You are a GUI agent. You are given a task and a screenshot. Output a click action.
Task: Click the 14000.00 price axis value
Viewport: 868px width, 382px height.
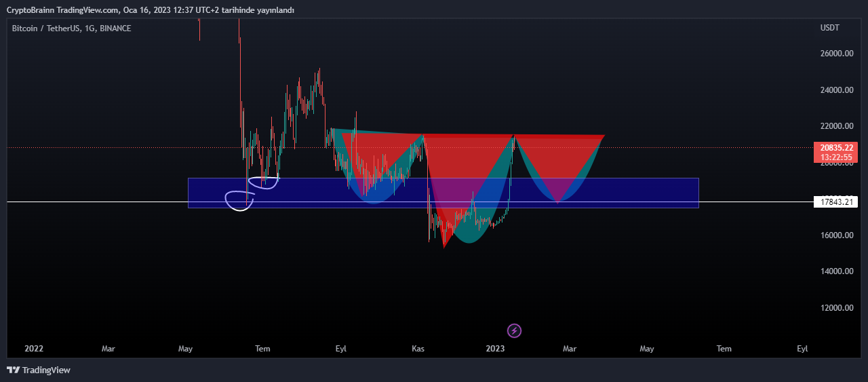pos(837,271)
